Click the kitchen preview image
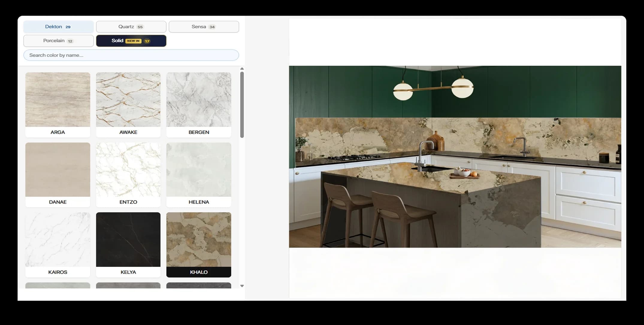The height and width of the screenshot is (325, 644). click(x=455, y=157)
